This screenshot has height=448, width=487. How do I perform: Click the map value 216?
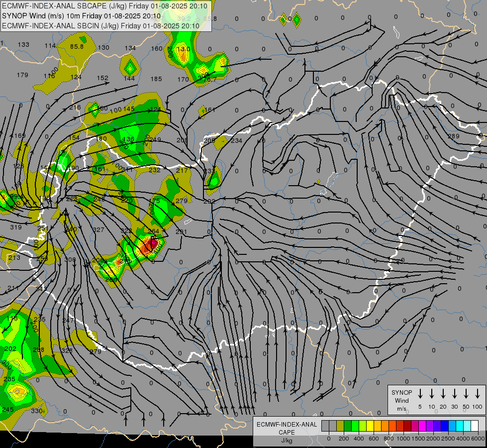75,107
